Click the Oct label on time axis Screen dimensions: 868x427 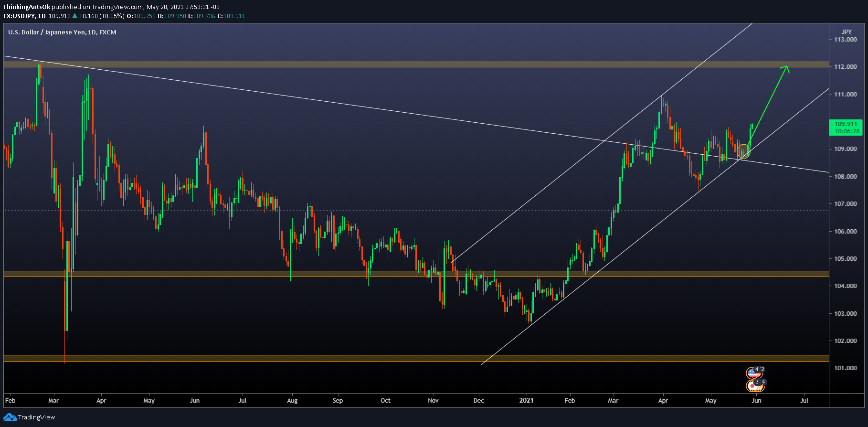[x=385, y=401]
